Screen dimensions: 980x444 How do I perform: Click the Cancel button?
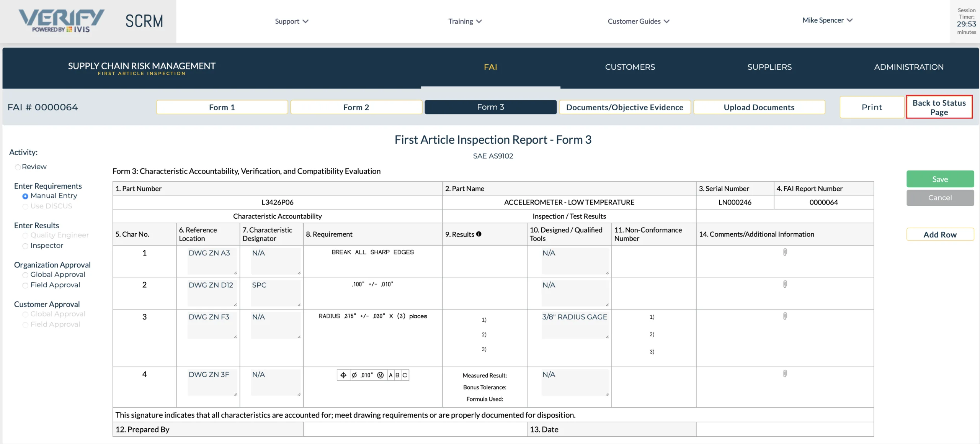point(940,198)
